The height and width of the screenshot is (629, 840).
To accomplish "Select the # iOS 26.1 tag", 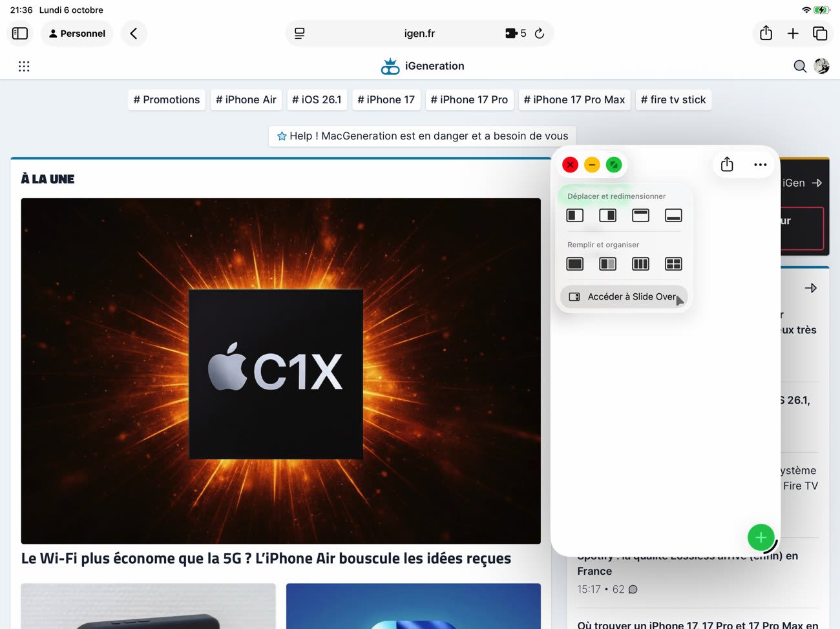I will pos(317,100).
